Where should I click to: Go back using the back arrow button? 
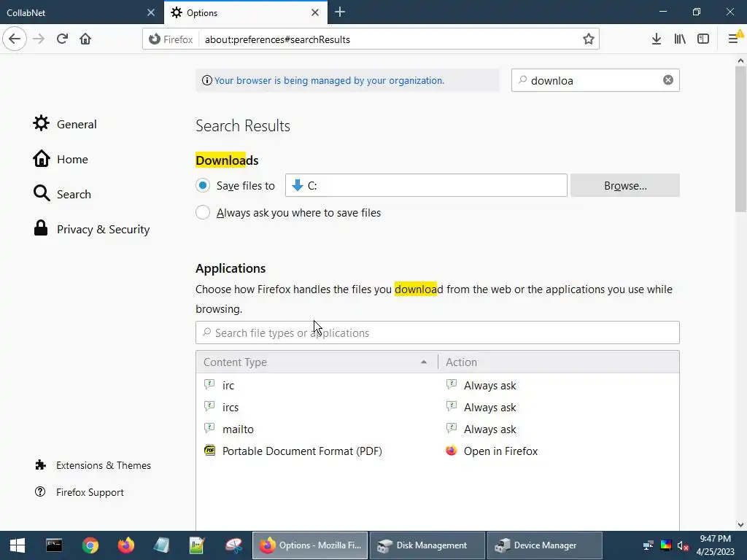15,39
